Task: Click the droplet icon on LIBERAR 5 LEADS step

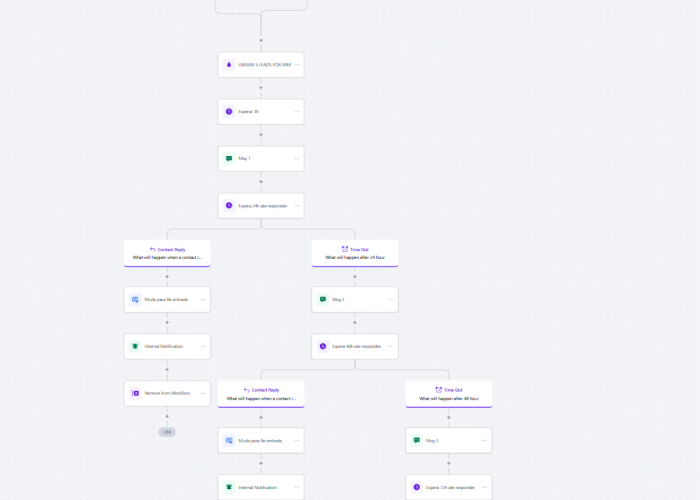Action: coord(229,64)
